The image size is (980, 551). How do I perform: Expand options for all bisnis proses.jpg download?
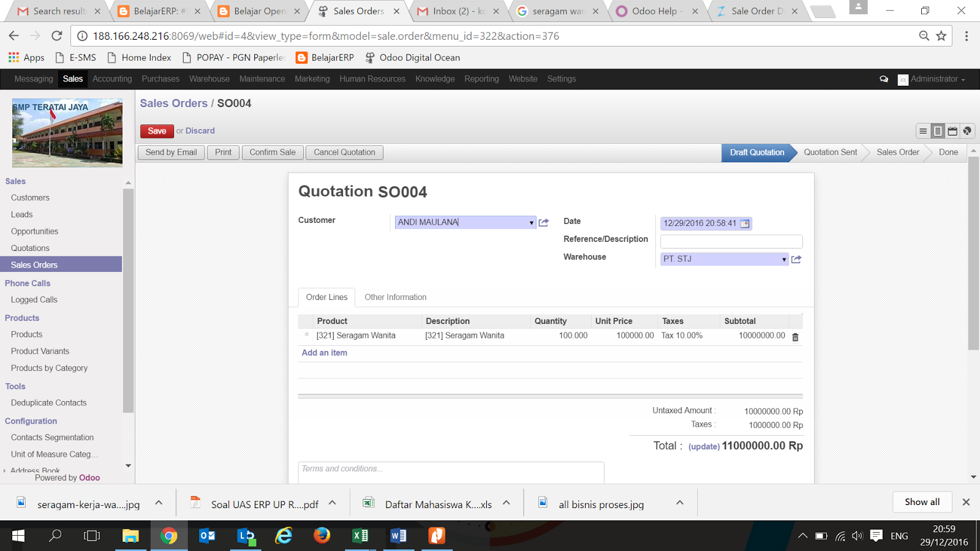click(x=680, y=503)
